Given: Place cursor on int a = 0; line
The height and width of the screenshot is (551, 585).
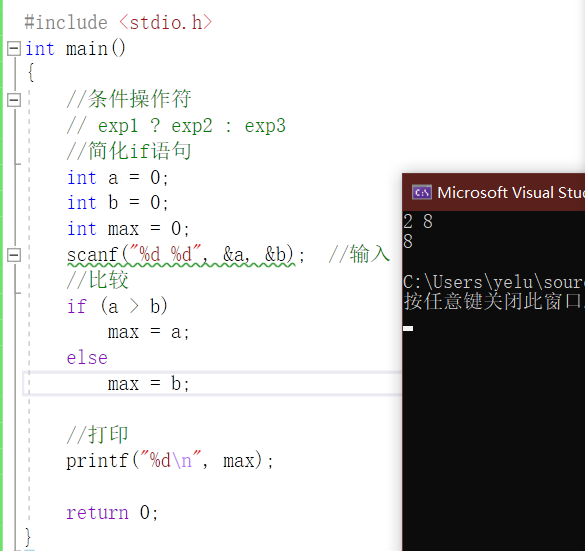Looking at the screenshot, I should click(x=118, y=178).
